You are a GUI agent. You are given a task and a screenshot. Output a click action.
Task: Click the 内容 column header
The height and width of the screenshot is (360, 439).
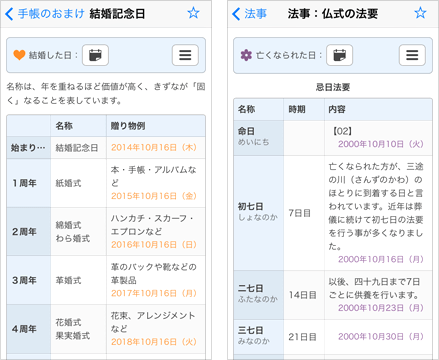pyautogui.click(x=378, y=109)
